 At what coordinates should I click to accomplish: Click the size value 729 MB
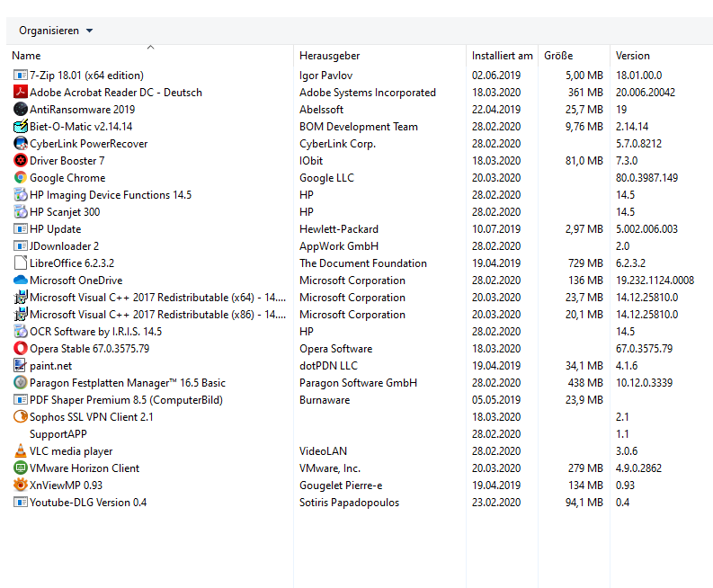point(585,263)
